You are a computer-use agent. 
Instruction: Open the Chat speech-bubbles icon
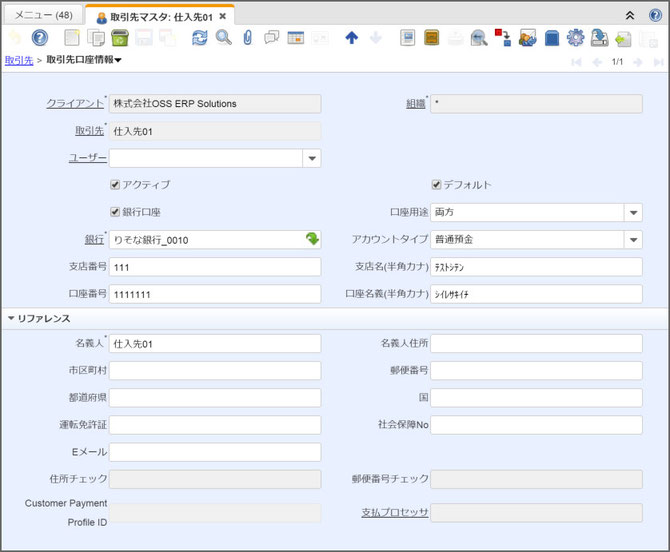pos(271,38)
